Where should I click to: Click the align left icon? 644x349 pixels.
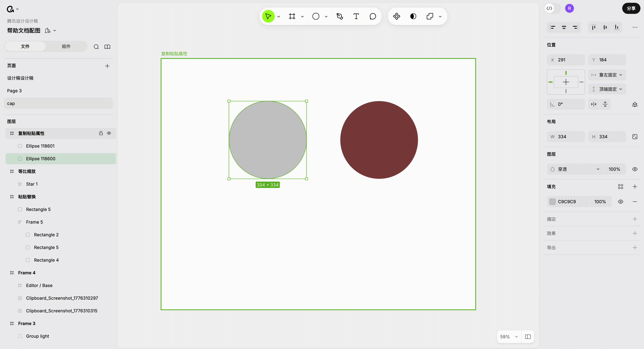[553, 27]
